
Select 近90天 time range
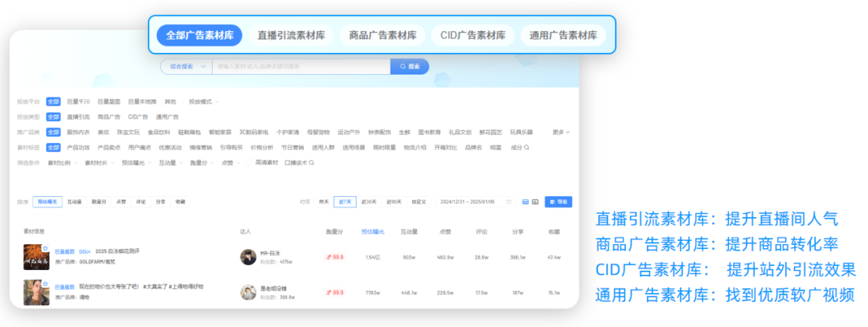click(x=394, y=202)
